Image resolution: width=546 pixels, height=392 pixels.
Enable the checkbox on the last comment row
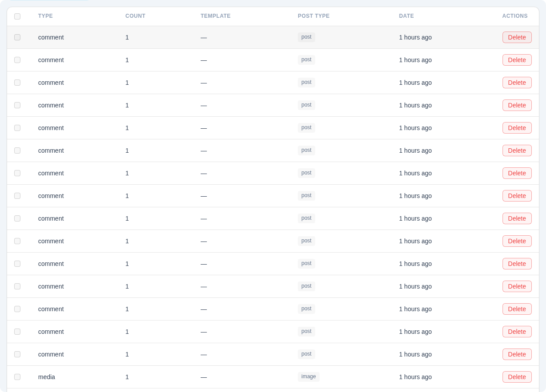coord(17,354)
